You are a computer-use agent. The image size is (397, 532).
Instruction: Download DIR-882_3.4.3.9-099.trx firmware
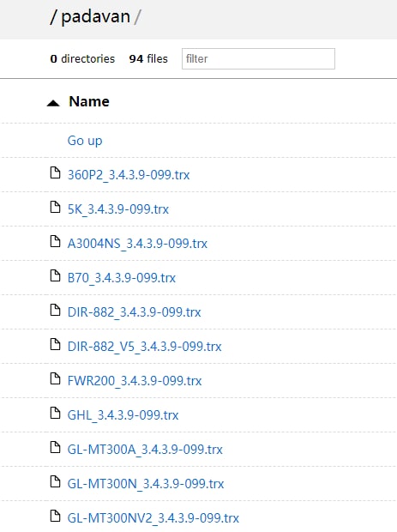coord(135,312)
